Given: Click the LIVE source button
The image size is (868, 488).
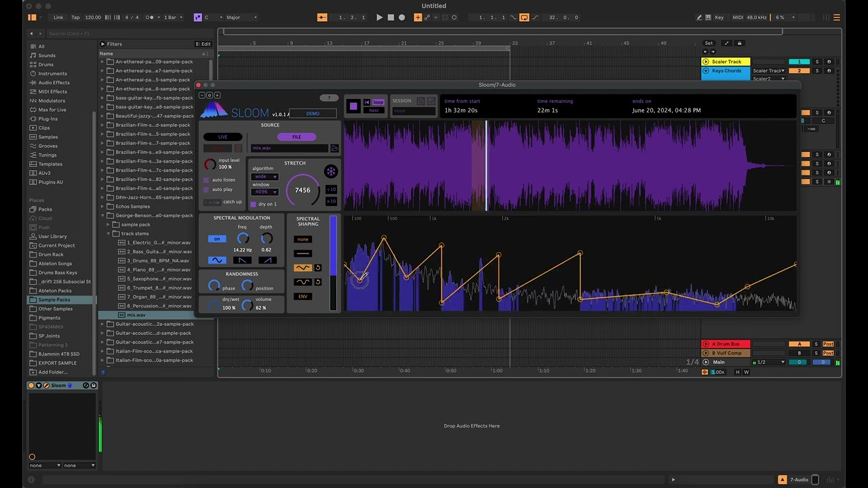Looking at the screenshot, I should (222, 137).
